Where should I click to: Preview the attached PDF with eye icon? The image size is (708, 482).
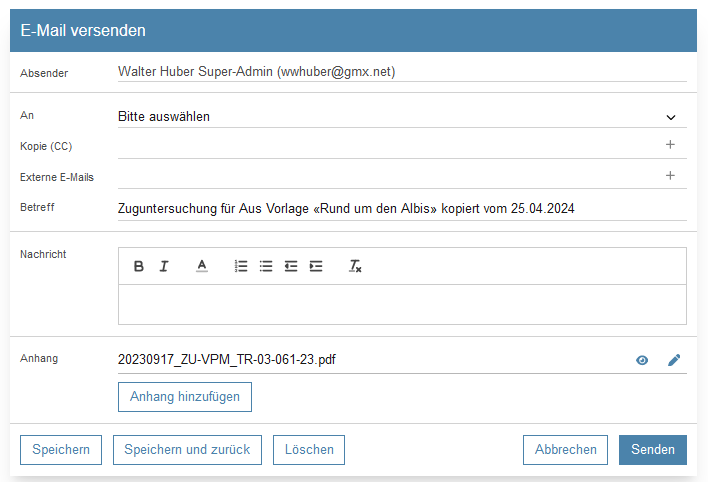tap(642, 360)
